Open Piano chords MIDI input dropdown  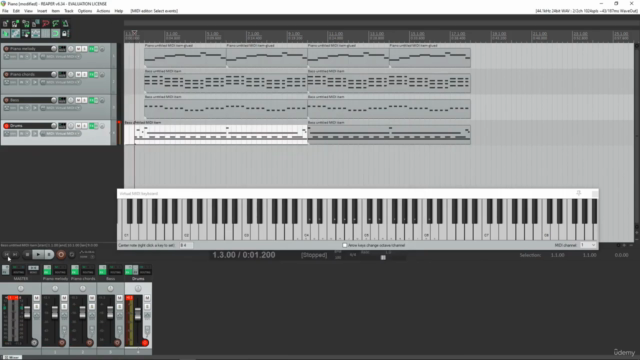(61, 82)
